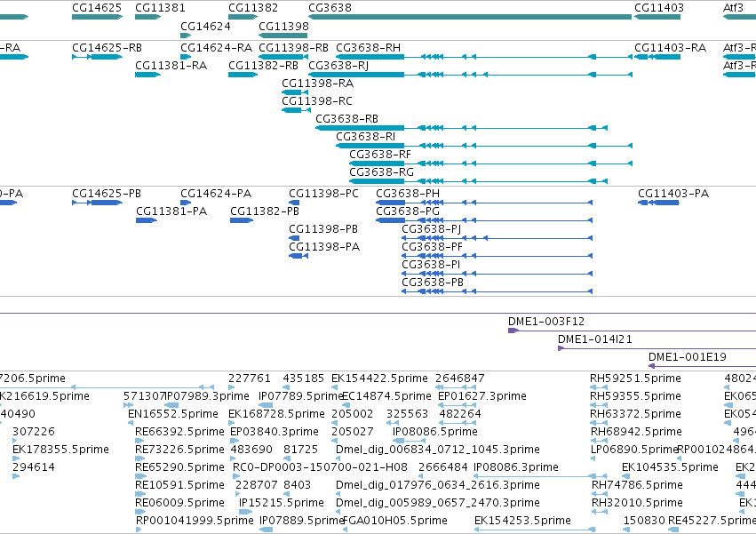Select EST label IP08086.3prime
Screen dimensions: 756x534
[516, 467]
